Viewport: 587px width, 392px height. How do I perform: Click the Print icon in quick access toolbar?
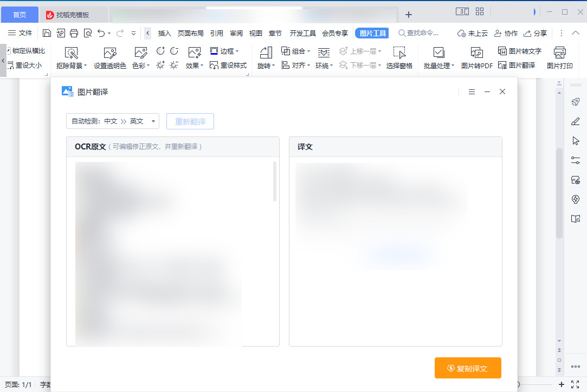tap(74, 32)
